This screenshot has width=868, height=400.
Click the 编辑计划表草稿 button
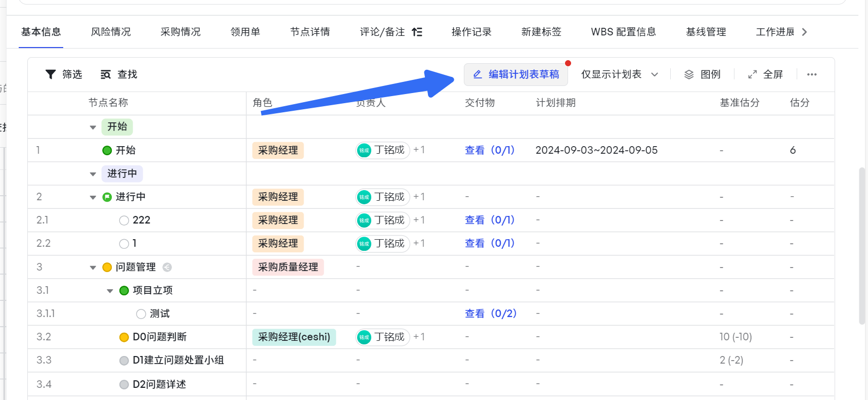coord(516,74)
